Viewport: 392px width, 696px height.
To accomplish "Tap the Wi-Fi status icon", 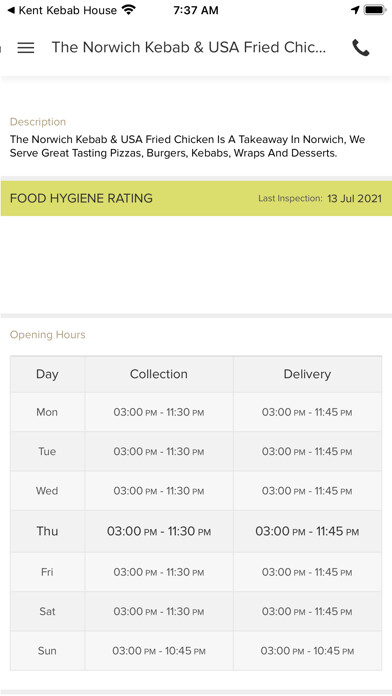I will (129, 10).
